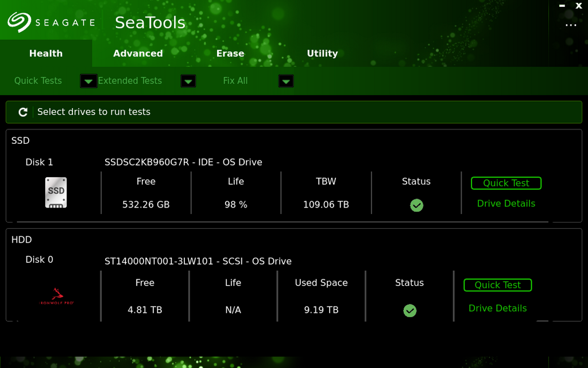Click green status checkmark for Disk 0

click(409, 310)
